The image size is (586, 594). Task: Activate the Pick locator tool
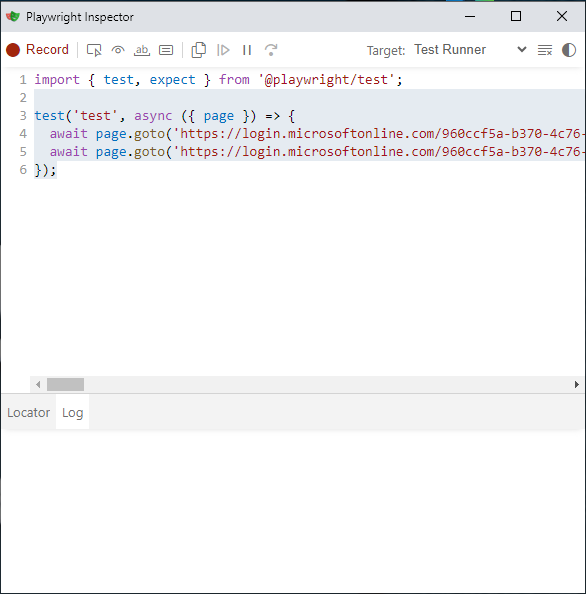(94, 50)
